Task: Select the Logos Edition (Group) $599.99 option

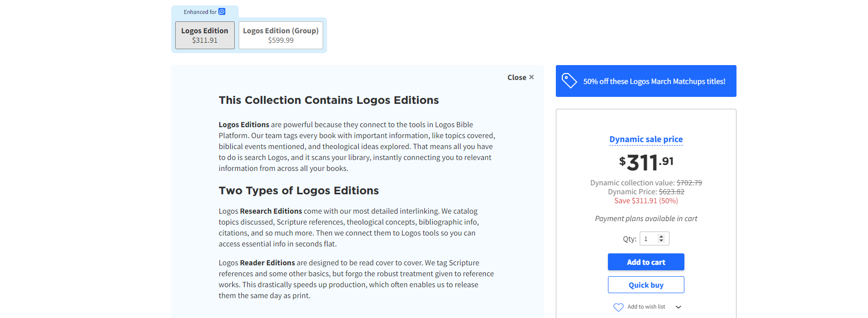Action: 281,35
